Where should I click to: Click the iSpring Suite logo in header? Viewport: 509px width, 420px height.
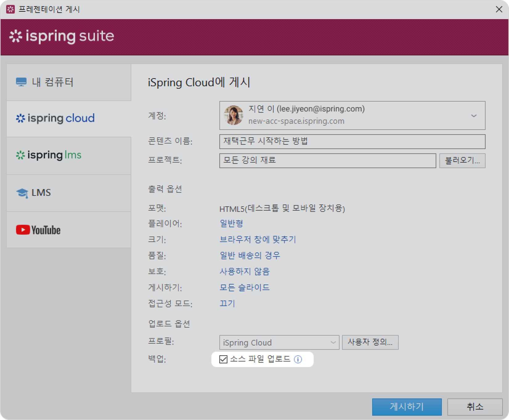[x=62, y=36]
